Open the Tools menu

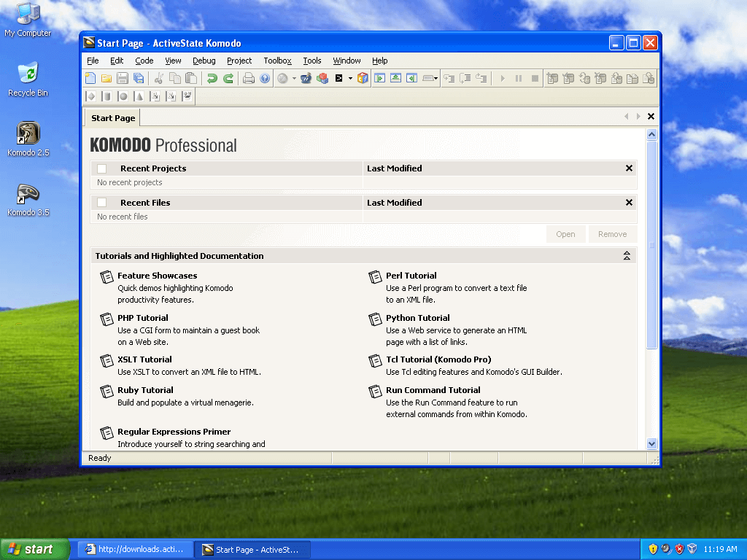[x=312, y=61]
